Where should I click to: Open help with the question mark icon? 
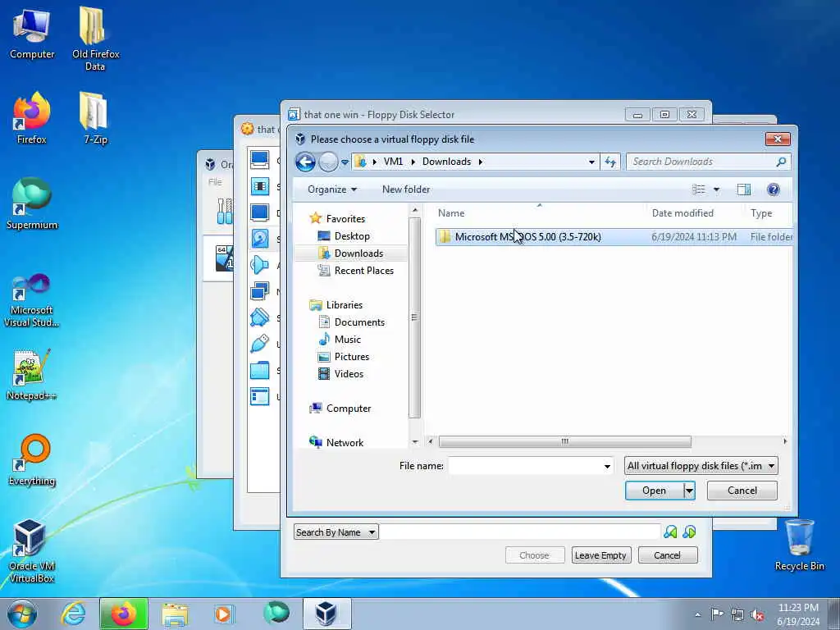tap(773, 189)
